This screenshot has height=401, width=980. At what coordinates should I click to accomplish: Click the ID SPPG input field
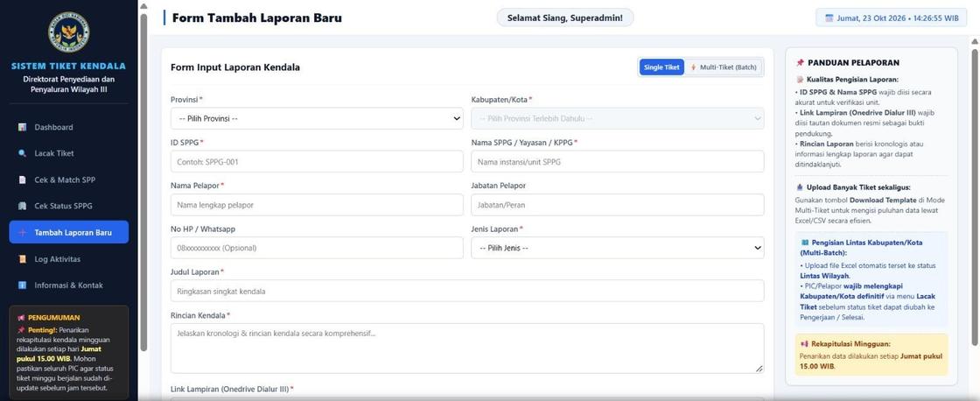(x=317, y=161)
